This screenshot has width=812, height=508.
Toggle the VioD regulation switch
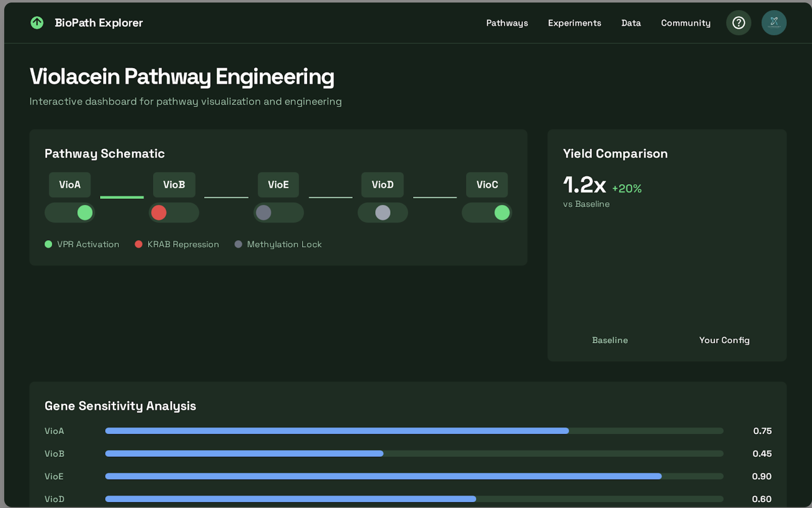point(382,213)
